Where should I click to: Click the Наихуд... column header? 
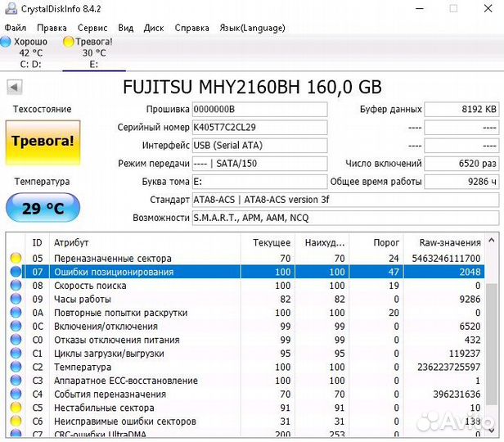[322, 242]
